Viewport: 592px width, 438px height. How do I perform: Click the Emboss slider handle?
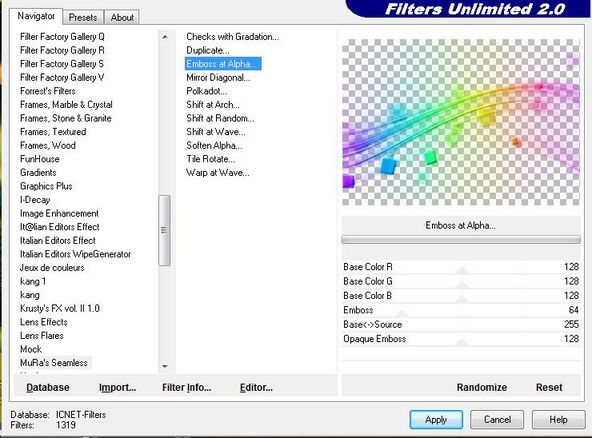[x=402, y=313]
